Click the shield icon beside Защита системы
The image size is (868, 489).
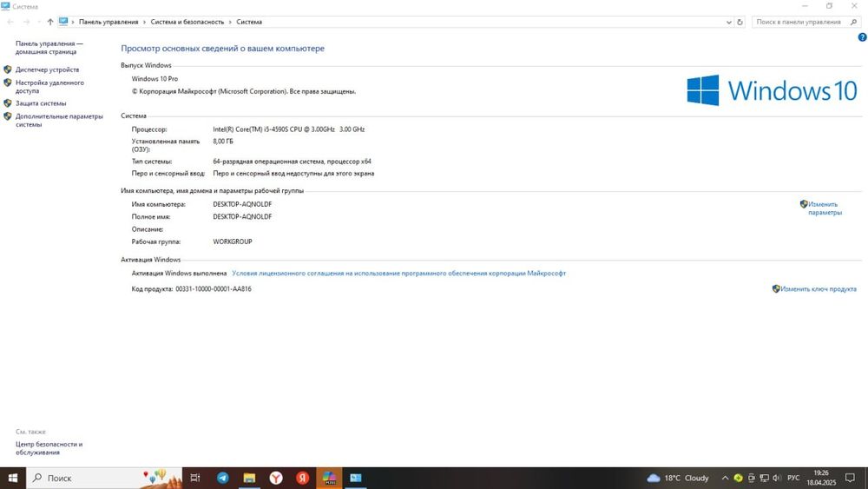tap(8, 103)
